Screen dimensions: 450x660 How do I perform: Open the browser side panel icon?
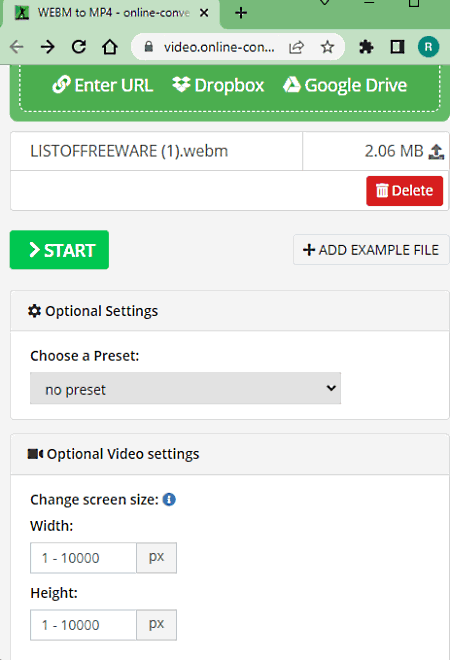click(397, 47)
